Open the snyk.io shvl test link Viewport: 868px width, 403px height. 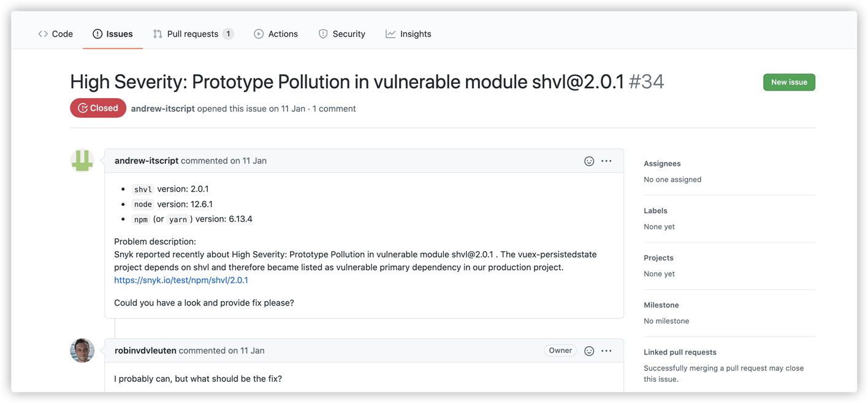pos(181,281)
